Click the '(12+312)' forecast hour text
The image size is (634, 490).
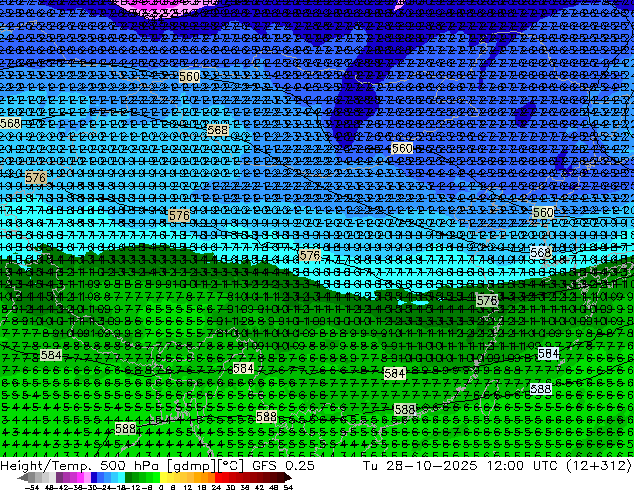click(x=599, y=465)
